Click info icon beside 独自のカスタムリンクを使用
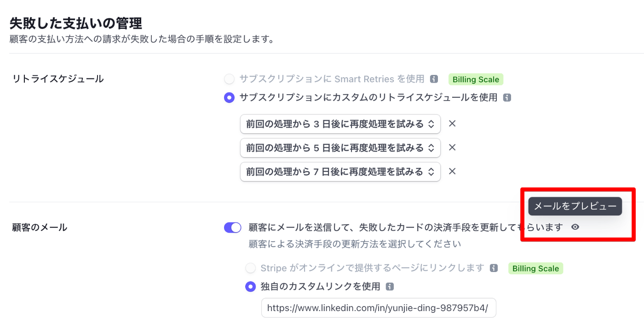The width and height of the screenshot is (644, 329). click(x=390, y=287)
